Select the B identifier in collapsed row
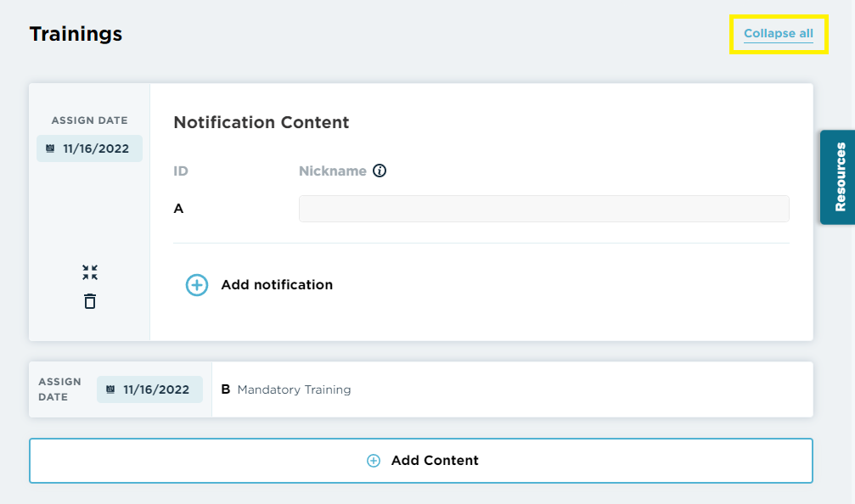Screen dimensions: 855x504 225,389
